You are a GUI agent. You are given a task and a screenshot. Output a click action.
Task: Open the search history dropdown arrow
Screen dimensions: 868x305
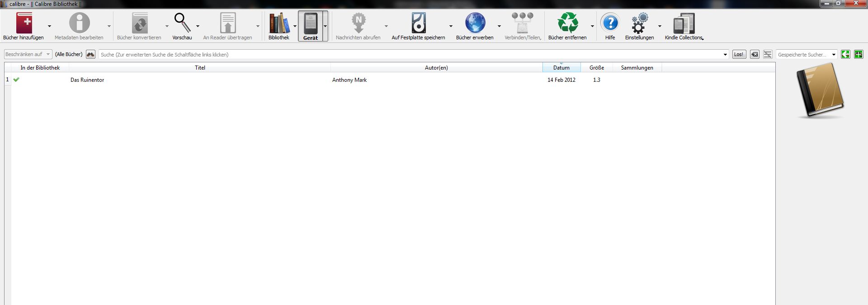(x=726, y=55)
